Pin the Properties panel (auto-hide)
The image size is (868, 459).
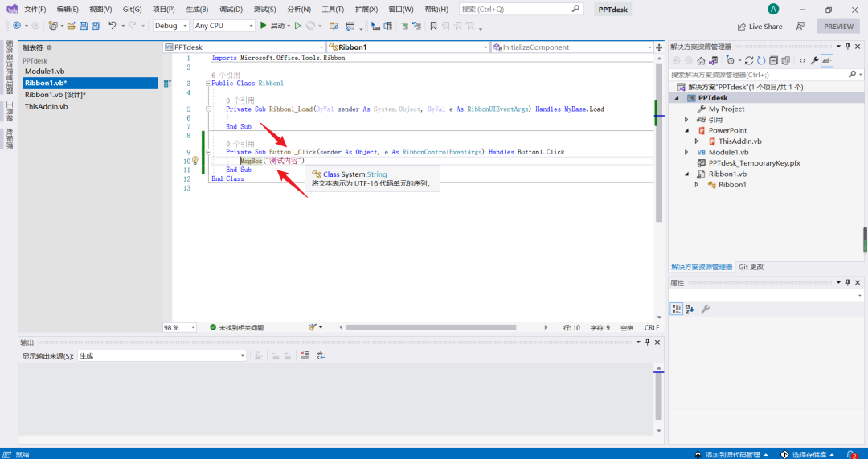click(x=847, y=282)
